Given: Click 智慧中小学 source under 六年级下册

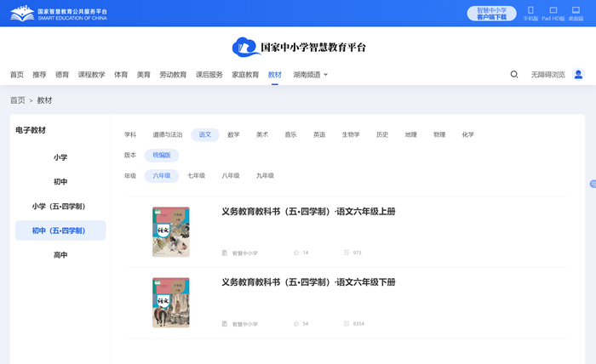Looking at the screenshot, I should [x=245, y=324].
